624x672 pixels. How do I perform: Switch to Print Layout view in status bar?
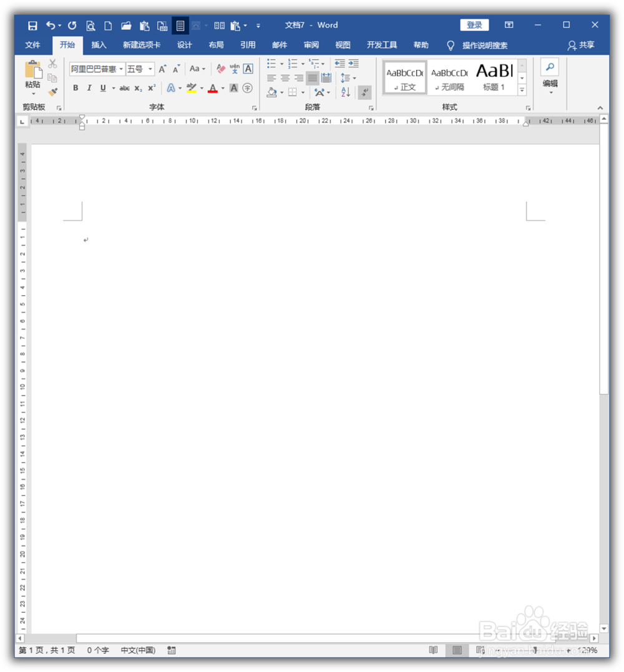[457, 650]
